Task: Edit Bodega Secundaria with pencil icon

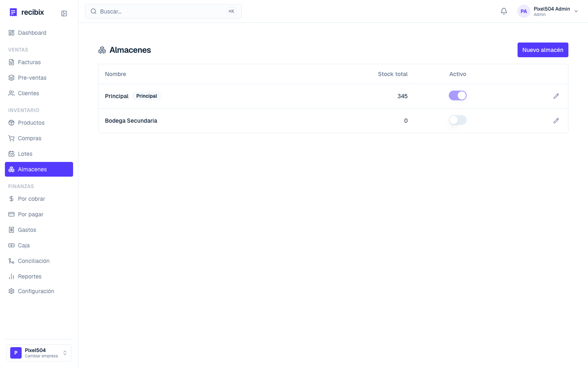Action: pyautogui.click(x=556, y=121)
